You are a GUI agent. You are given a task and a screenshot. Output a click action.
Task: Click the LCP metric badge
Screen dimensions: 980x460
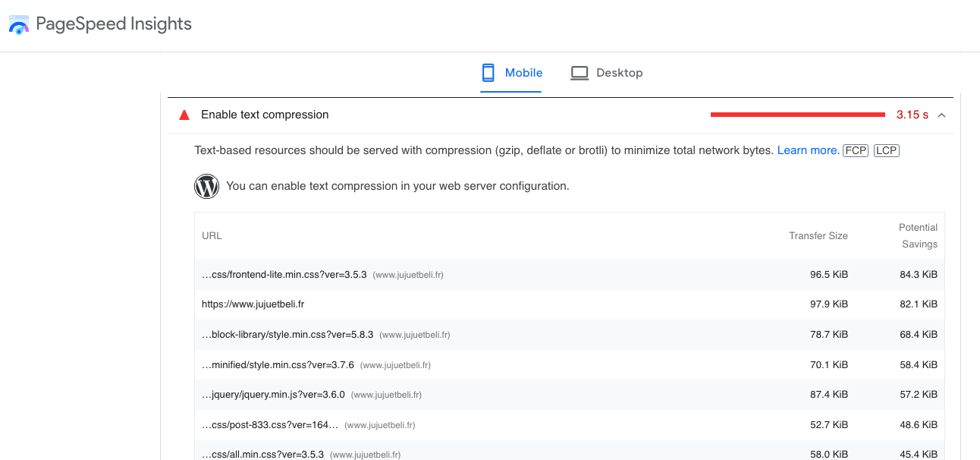[x=886, y=150]
